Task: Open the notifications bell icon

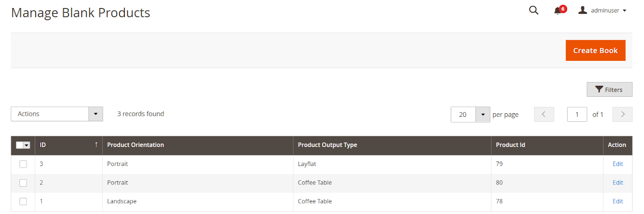Action: tap(557, 10)
